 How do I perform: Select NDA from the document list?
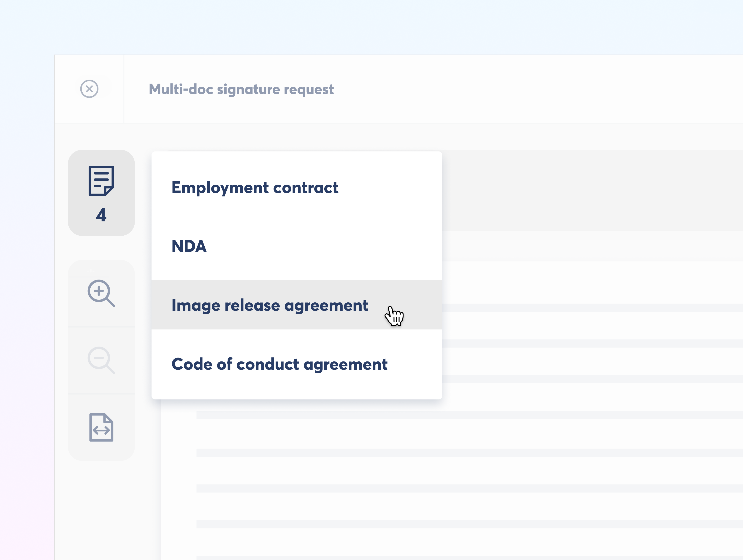297,246
